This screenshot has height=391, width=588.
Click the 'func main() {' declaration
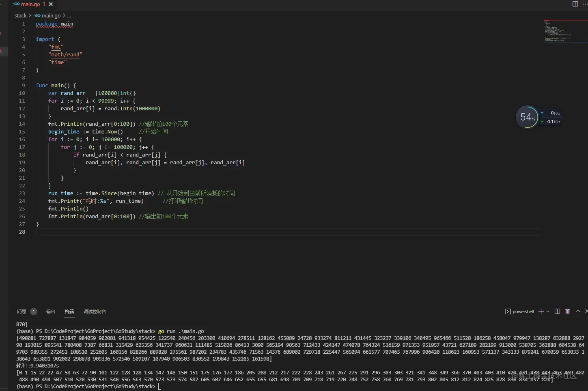pyautogui.click(x=56, y=86)
